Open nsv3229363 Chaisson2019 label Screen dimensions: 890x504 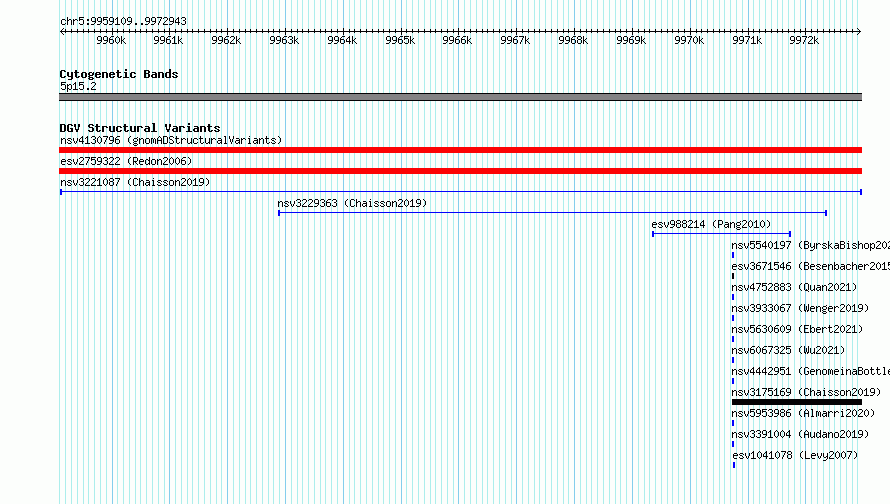tap(352, 203)
